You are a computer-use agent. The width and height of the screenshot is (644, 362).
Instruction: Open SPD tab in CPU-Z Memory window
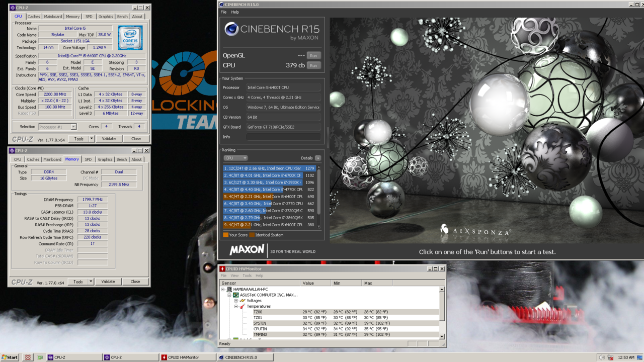point(88,159)
